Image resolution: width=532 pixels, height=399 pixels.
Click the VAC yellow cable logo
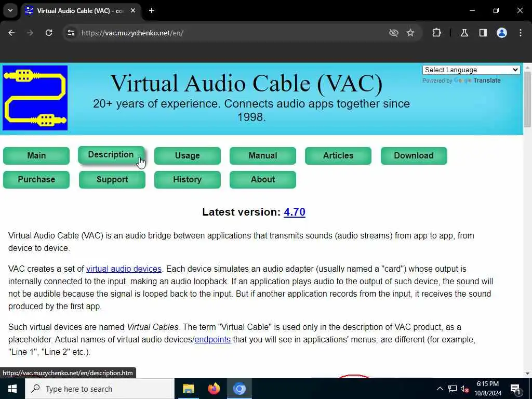pyautogui.click(x=35, y=98)
